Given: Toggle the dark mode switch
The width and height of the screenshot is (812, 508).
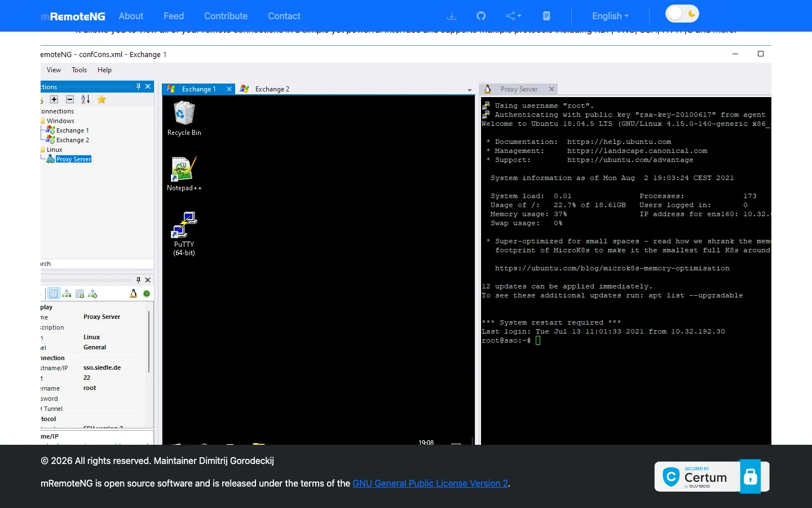Looking at the screenshot, I should [x=682, y=14].
